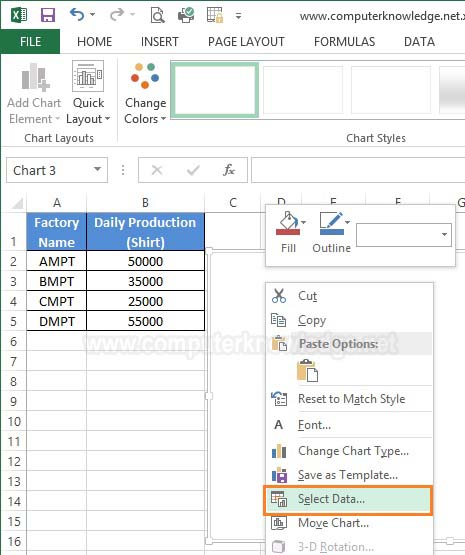Screen dimensions: 465x555
Task: Click the Fill paint bucket icon
Action: point(288,223)
